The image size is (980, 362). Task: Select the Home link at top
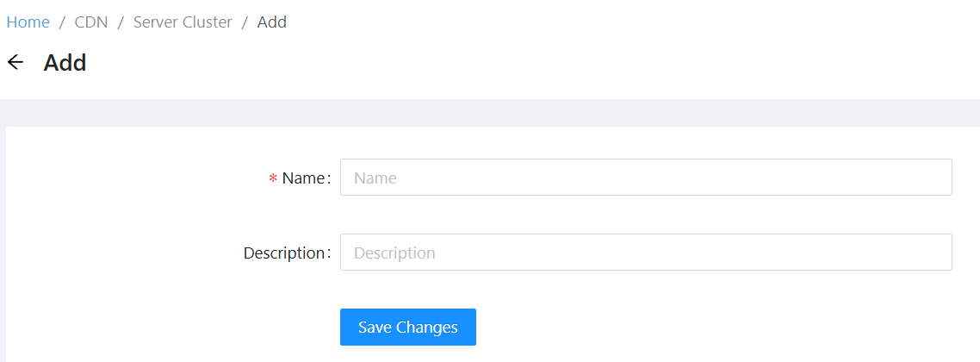[28, 22]
